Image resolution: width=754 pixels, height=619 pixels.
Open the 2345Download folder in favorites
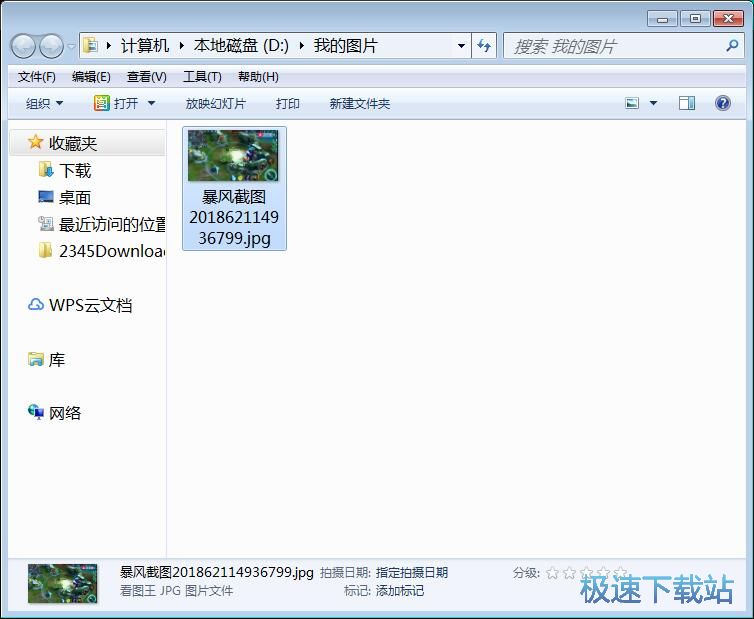112,251
